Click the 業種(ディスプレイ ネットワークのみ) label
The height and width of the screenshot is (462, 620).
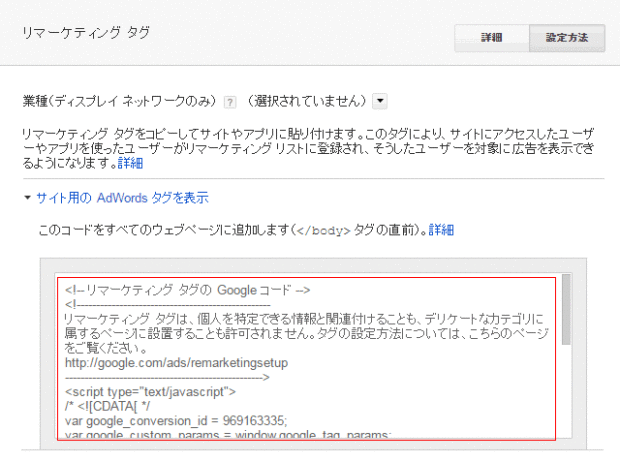(119, 102)
